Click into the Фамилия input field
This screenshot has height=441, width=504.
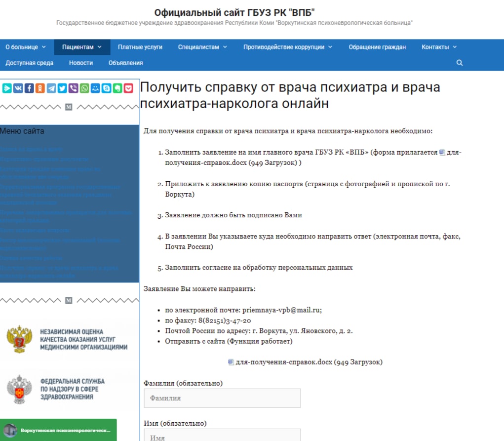(222, 398)
